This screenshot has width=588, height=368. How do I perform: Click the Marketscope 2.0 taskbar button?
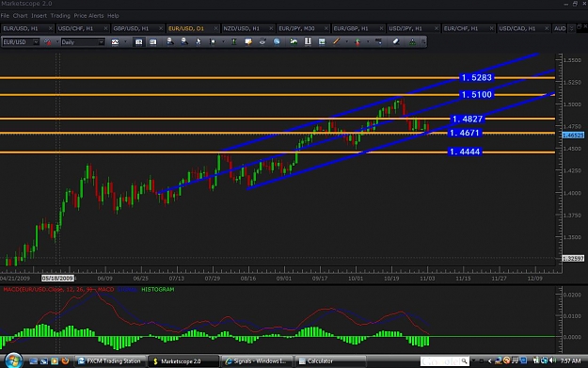click(183, 361)
